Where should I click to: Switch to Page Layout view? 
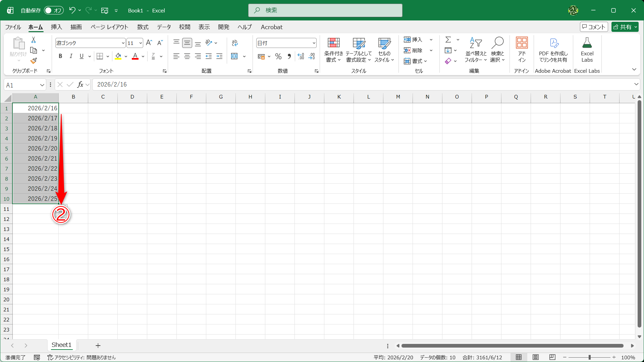(536, 357)
